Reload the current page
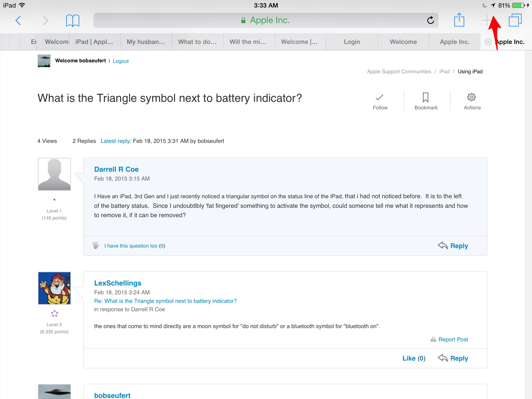The height and width of the screenshot is (399, 532). pos(430,20)
